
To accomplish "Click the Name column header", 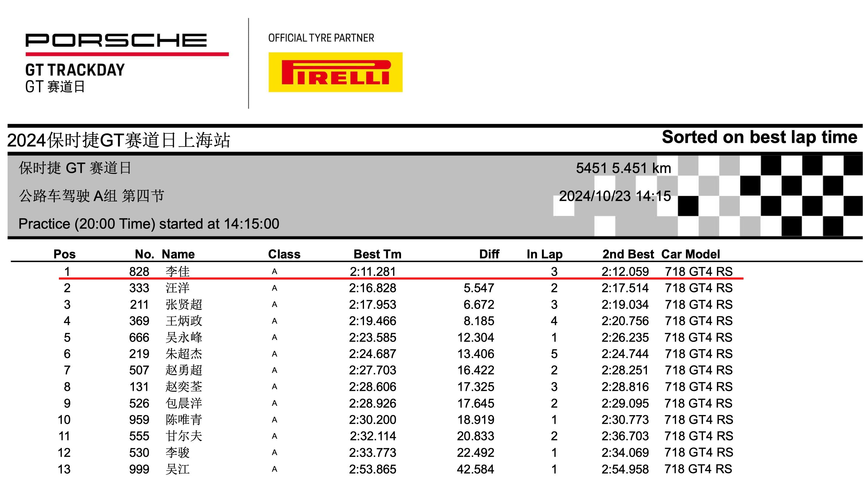I will click(x=178, y=254).
